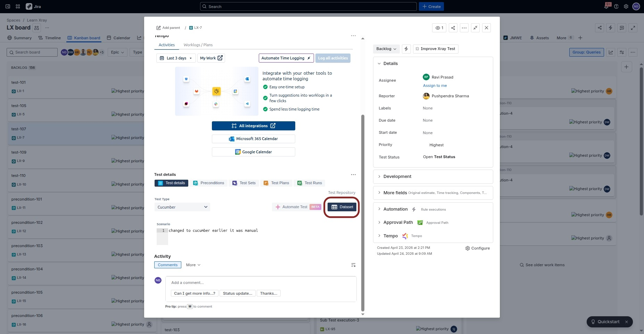644x334 pixels.
Task: Click the Automate Test BETA button
Action: [298, 207]
